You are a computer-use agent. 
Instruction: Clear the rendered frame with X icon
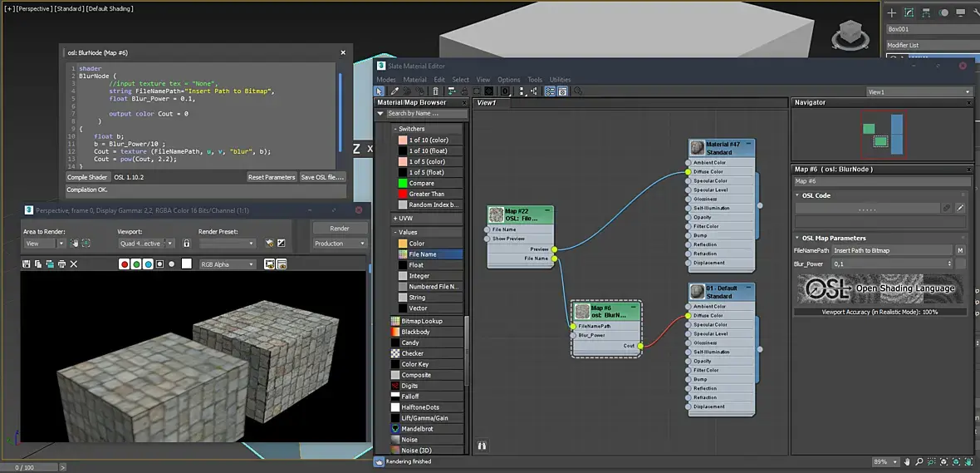pyautogui.click(x=74, y=264)
